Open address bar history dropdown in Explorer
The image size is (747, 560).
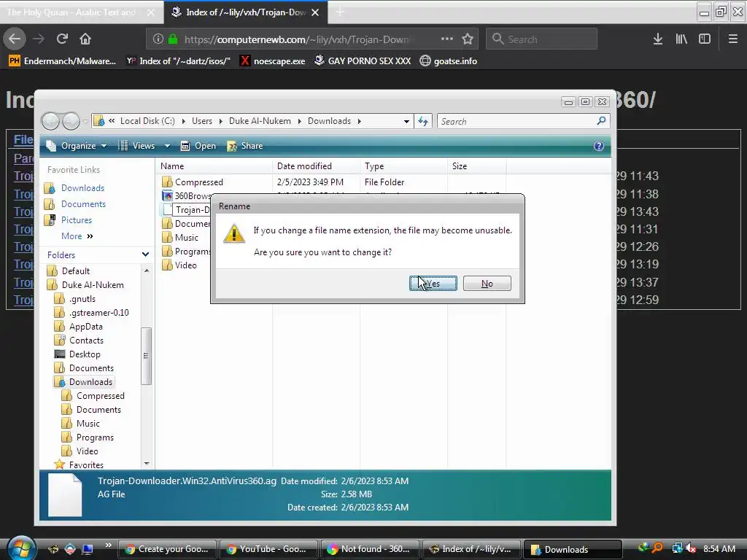tap(406, 122)
